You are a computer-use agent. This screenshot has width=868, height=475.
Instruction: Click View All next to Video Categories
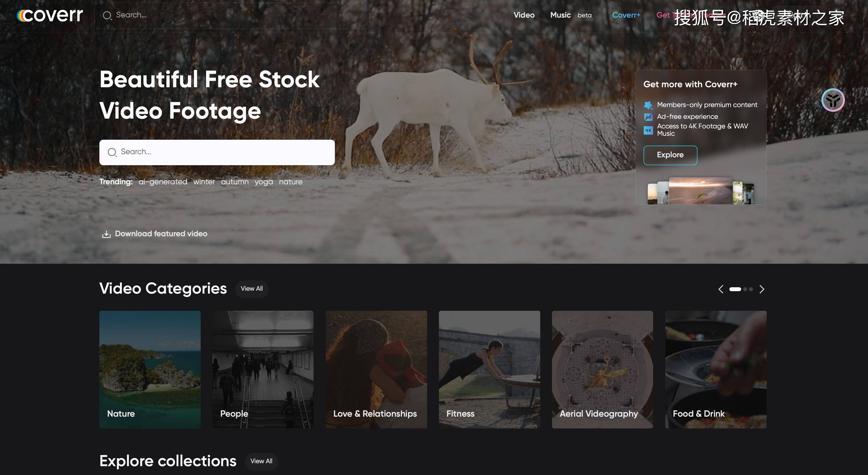pos(252,289)
